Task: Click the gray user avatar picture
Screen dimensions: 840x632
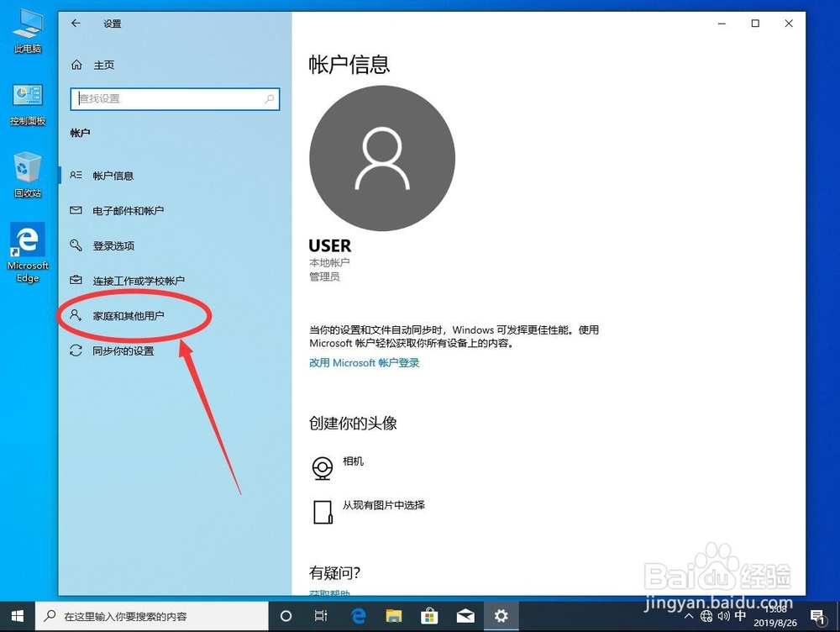Action: [x=382, y=158]
